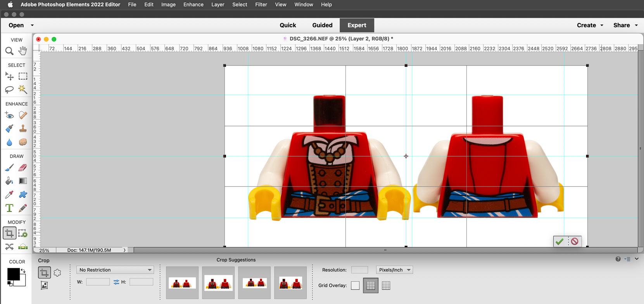
Task: Swap width and height values
Action: pyautogui.click(x=116, y=282)
